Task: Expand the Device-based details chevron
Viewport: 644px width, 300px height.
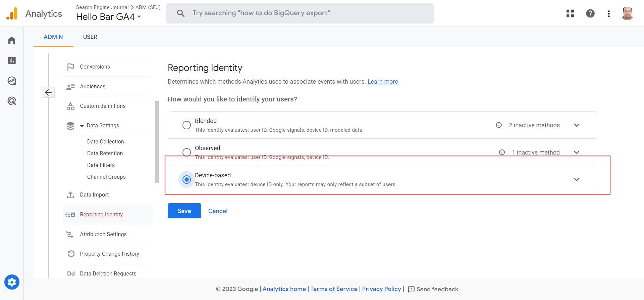Action: (x=576, y=179)
